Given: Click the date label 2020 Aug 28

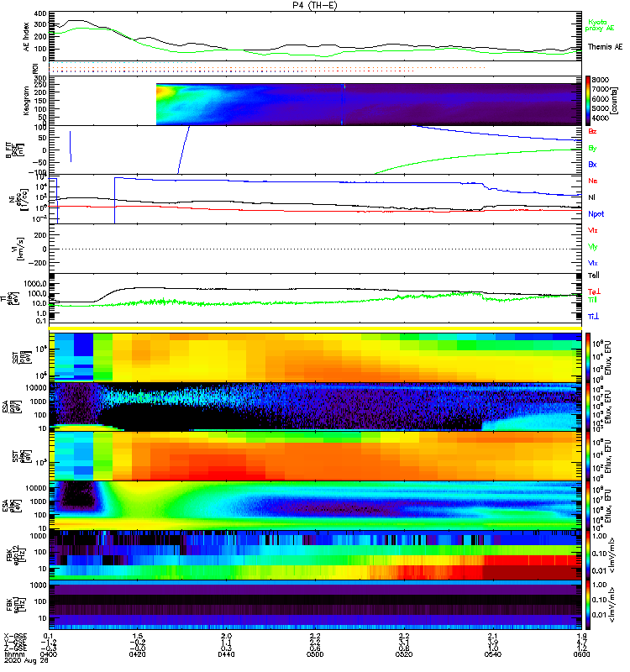Looking at the screenshot, I should (x=27, y=660).
